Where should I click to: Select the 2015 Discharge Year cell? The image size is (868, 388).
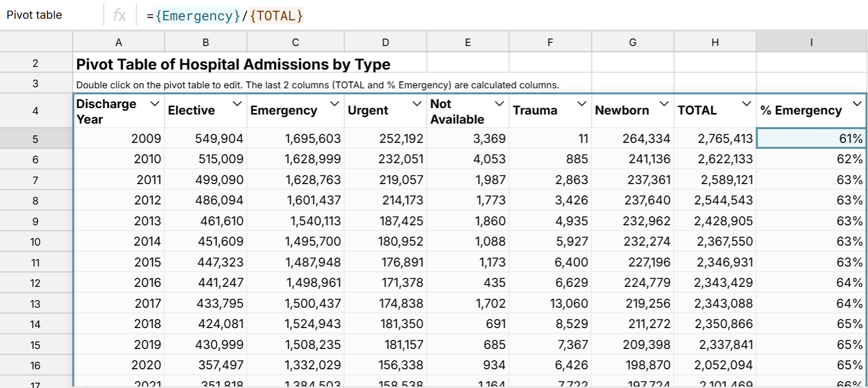point(119,262)
